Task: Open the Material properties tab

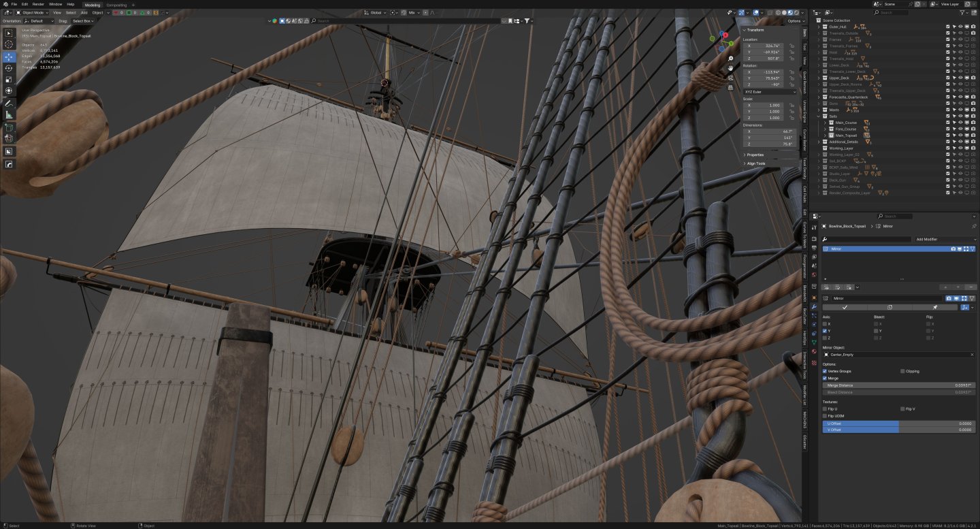Action: (814, 351)
